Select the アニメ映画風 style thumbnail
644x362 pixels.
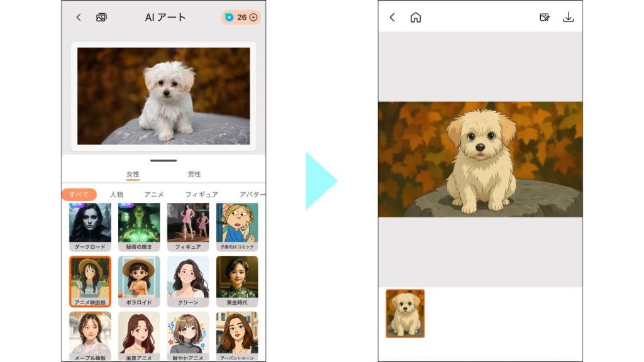click(x=90, y=280)
